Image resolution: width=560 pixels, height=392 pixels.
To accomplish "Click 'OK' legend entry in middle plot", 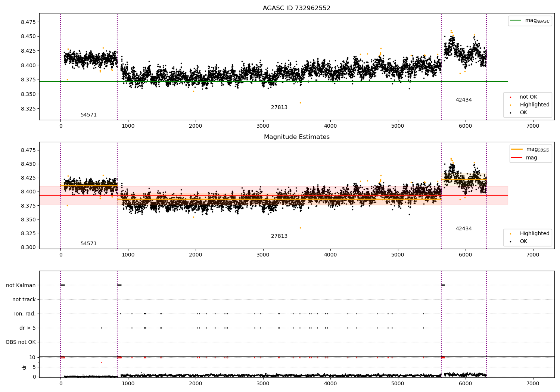I will pos(523,242).
